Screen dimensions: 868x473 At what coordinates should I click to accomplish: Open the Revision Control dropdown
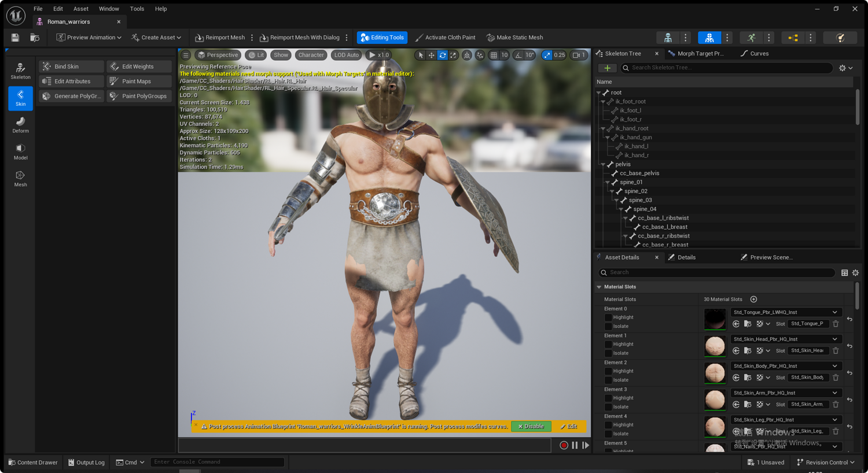click(826, 463)
